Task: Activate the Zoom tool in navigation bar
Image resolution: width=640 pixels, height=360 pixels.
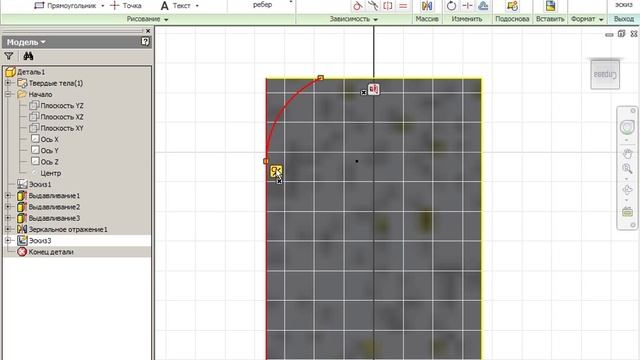Action: pyautogui.click(x=627, y=168)
